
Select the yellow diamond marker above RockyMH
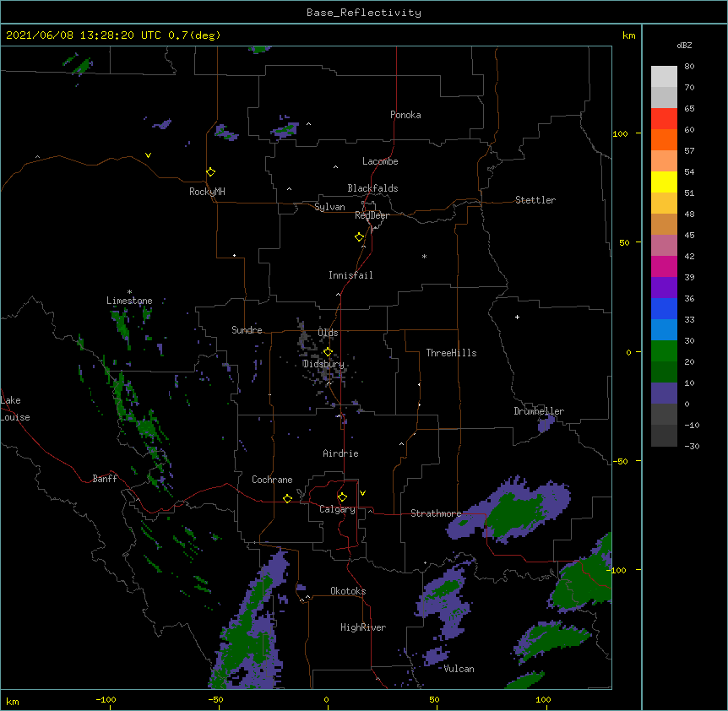click(x=211, y=171)
